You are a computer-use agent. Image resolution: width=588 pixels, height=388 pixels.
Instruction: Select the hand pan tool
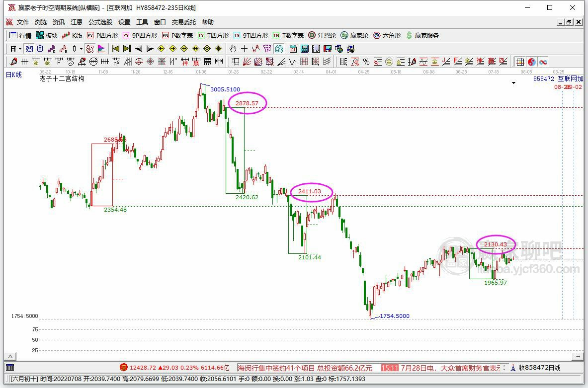pyautogui.click(x=233, y=49)
